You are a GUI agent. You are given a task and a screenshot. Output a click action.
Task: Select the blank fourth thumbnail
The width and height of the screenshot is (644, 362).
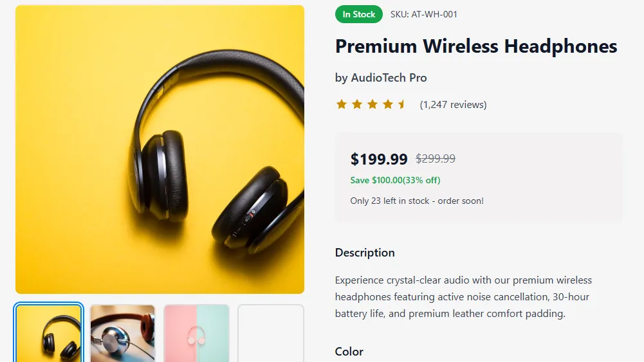[x=271, y=333]
